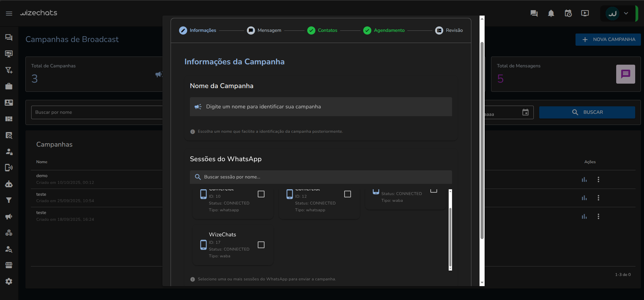Open actions menu for teste 18/09/2025 campaign

pyautogui.click(x=599, y=216)
